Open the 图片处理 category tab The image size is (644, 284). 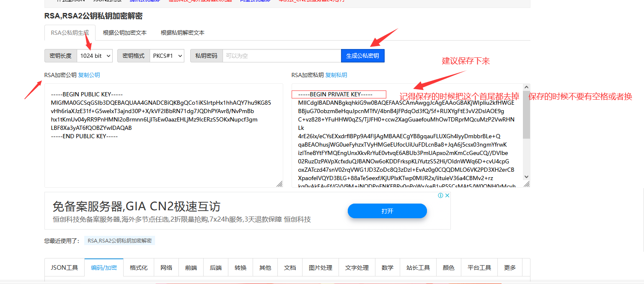coord(320,267)
